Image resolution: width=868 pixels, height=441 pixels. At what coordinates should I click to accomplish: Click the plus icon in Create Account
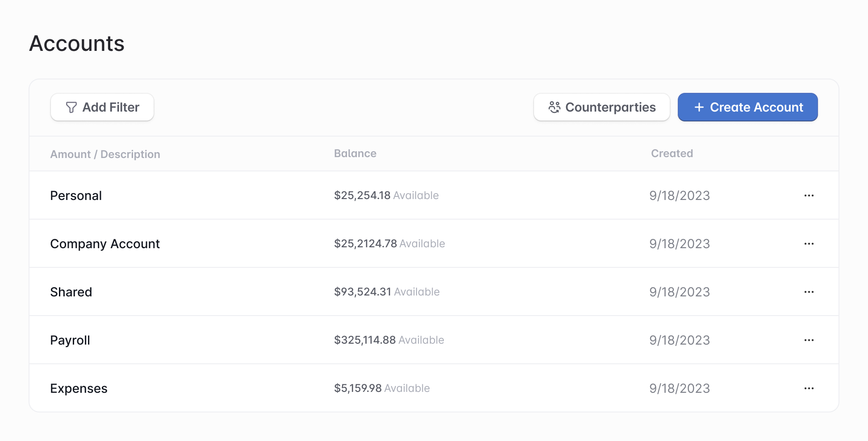point(699,108)
